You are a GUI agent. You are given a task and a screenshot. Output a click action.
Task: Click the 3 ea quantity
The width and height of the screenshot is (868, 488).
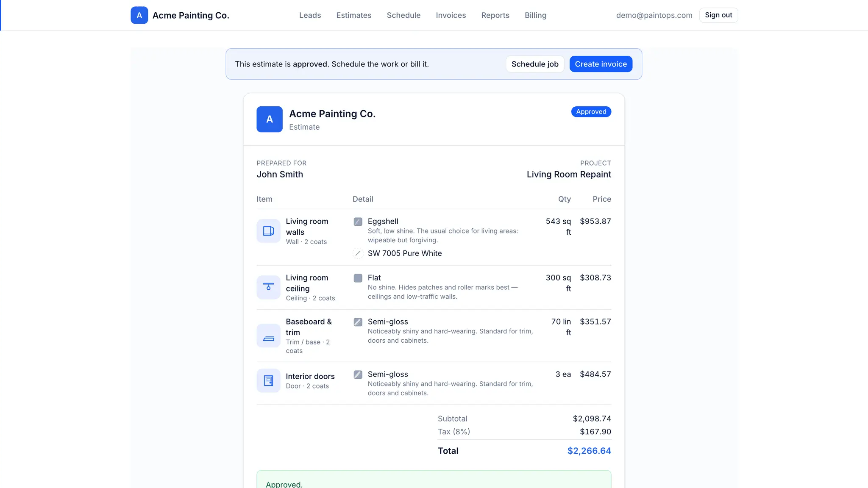(x=563, y=374)
